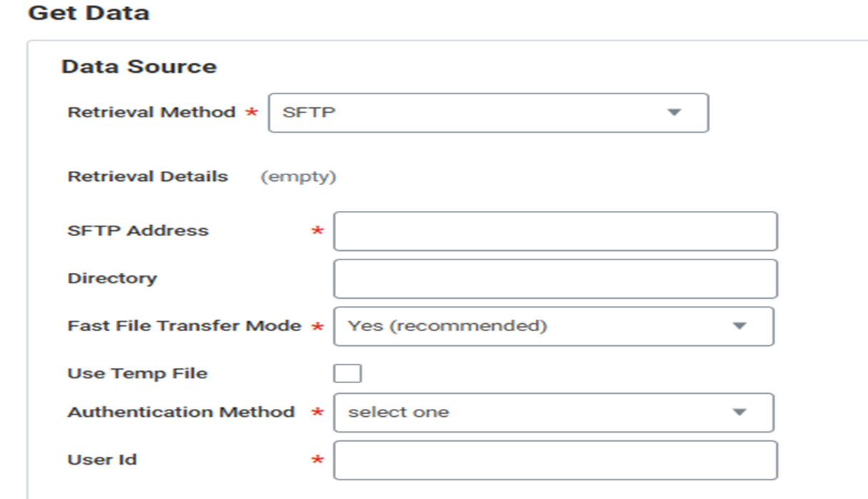Viewport: 868px width, 499px height.
Task: Click the SFTP Address input field
Action: 555,231
